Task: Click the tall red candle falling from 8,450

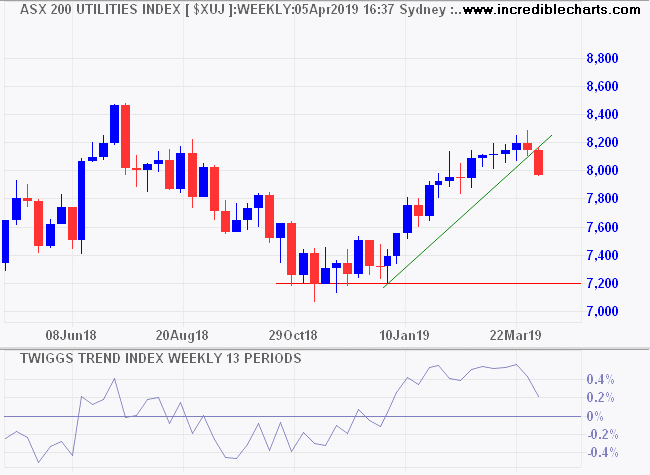Action: click(x=125, y=136)
